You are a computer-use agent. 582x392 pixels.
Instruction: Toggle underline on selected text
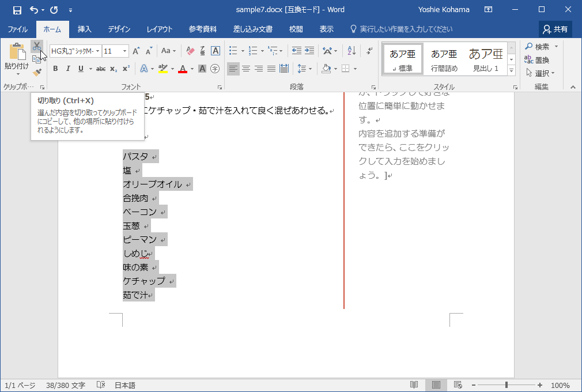pyautogui.click(x=81, y=69)
